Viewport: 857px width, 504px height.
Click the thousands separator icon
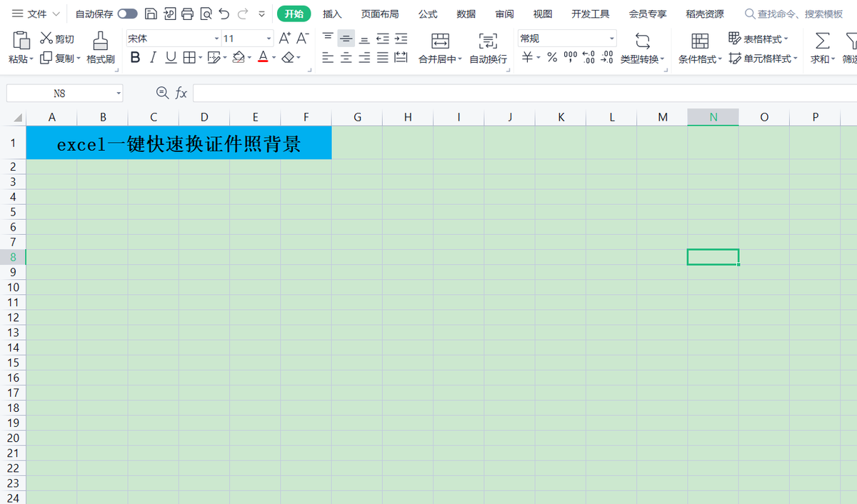click(x=571, y=58)
